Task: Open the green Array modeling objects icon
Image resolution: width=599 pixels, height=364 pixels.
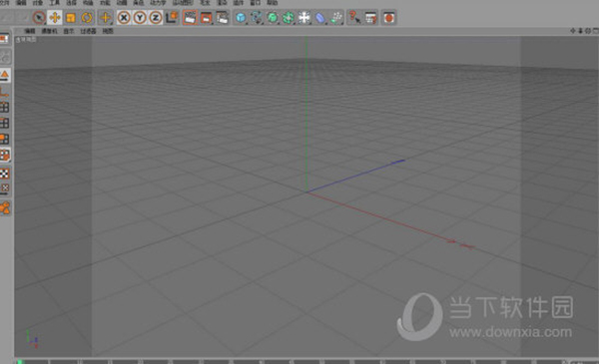Action: (289, 18)
